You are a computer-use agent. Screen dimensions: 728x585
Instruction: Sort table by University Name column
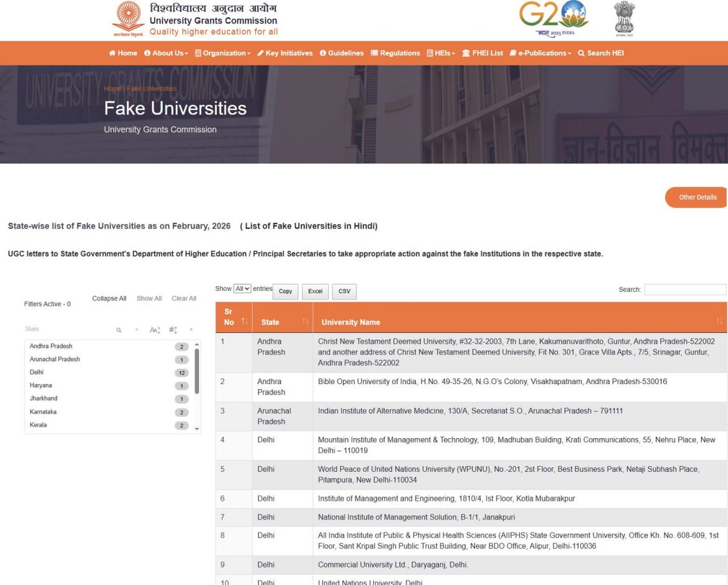pos(519,317)
